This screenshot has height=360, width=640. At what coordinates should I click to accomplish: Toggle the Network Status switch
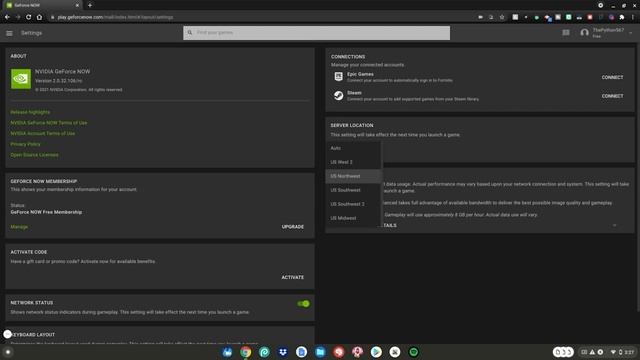tap(303, 304)
